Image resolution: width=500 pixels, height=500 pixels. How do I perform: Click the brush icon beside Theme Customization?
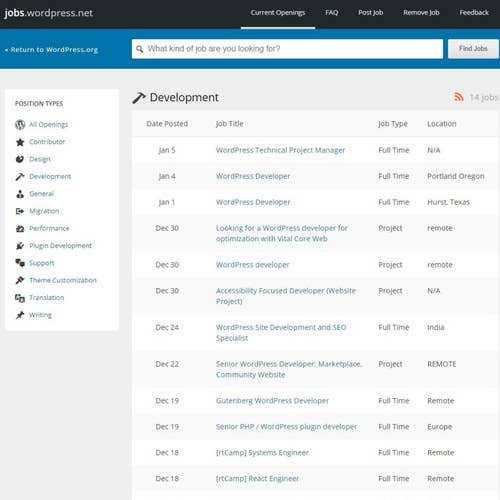tap(20, 280)
